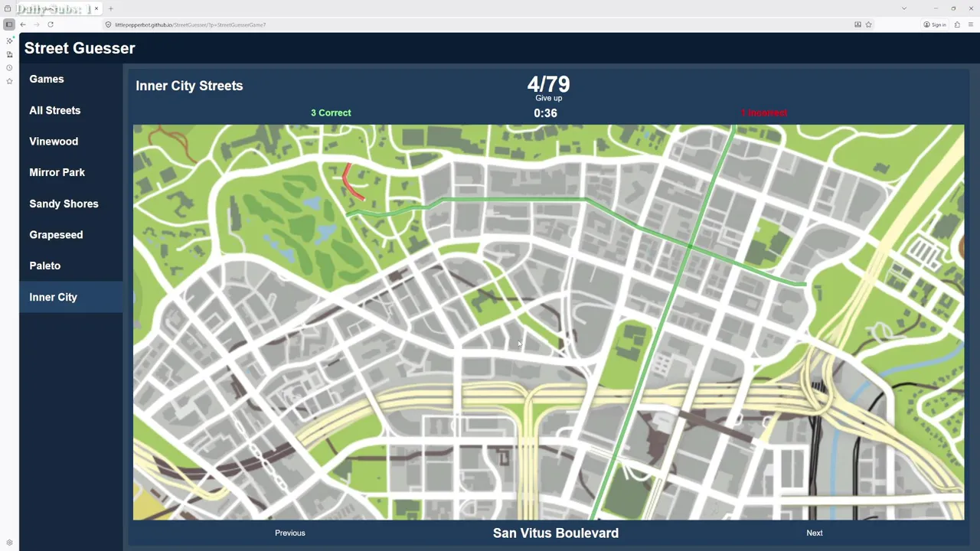Image resolution: width=980 pixels, height=551 pixels.
Task: Open the bookmarks star sidebar icon
Action: coord(9,81)
